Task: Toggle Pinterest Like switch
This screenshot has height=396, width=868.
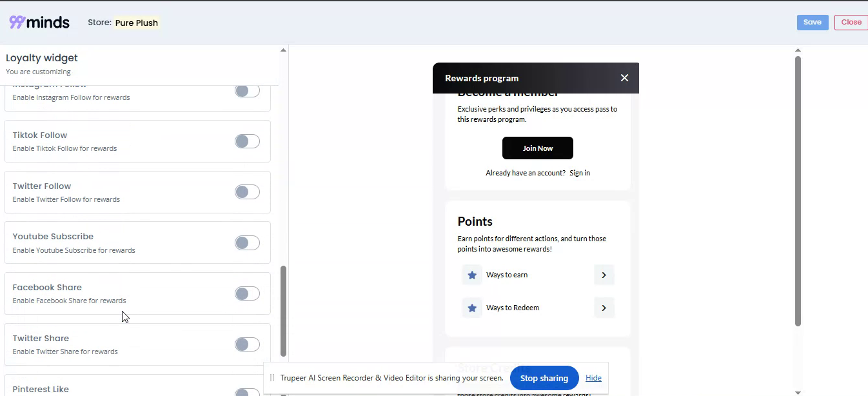Action: (247, 392)
